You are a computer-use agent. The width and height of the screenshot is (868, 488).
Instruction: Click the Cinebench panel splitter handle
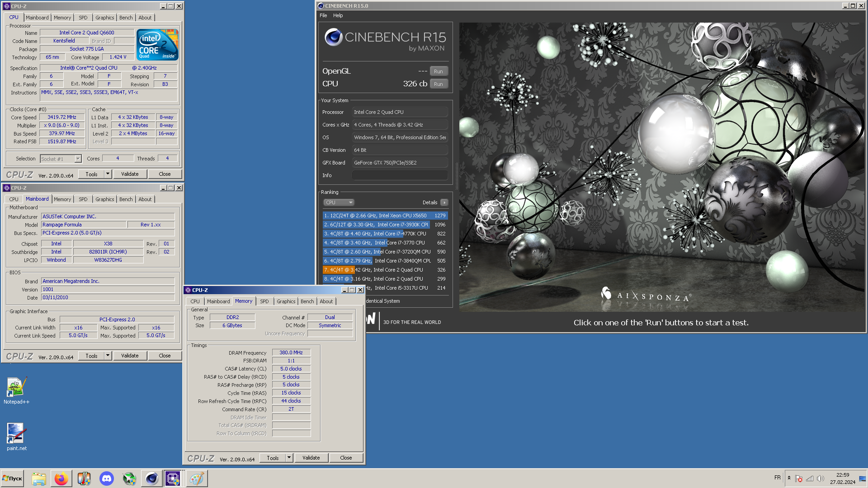[x=456, y=176]
